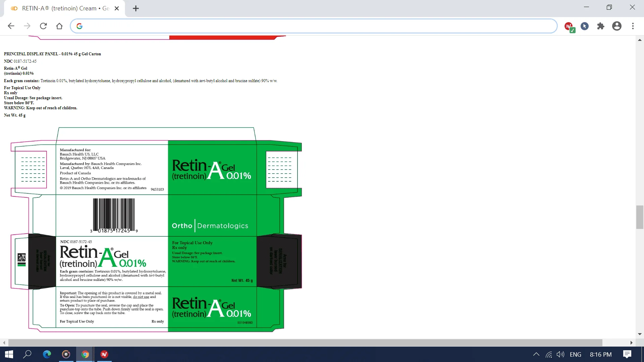Viewport: 644px width, 362px height.
Task: Minimize the Chrome window
Action: click(586, 7)
